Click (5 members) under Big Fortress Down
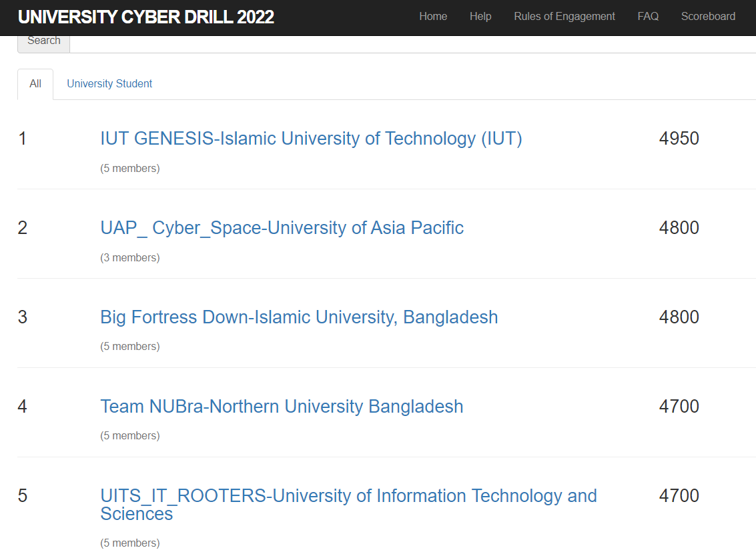This screenshot has height=560, width=756. tap(129, 346)
